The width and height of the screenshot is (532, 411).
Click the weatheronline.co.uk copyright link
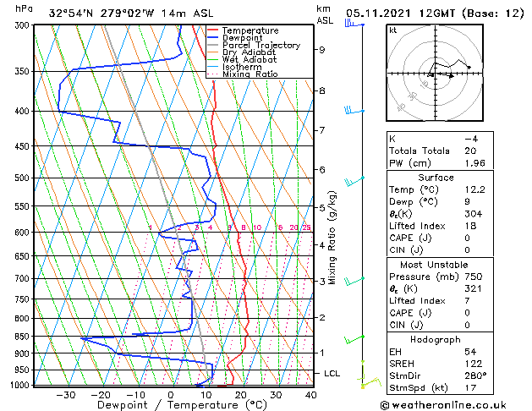tap(443, 405)
